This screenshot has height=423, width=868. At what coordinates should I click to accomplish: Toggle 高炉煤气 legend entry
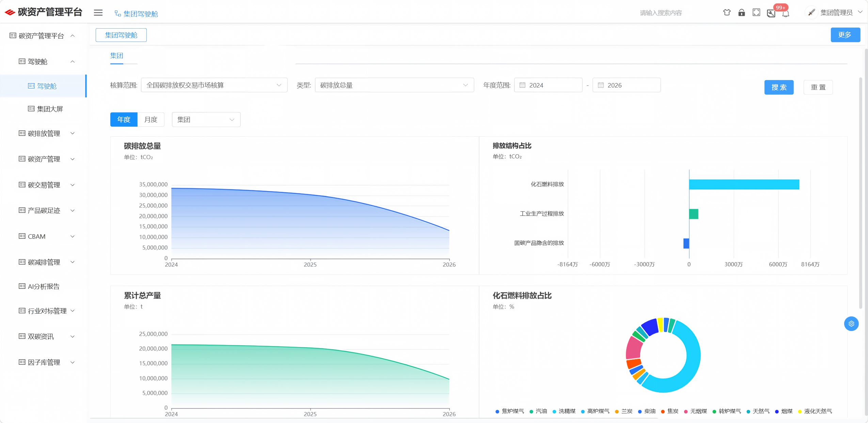pyautogui.click(x=595, y=411)
